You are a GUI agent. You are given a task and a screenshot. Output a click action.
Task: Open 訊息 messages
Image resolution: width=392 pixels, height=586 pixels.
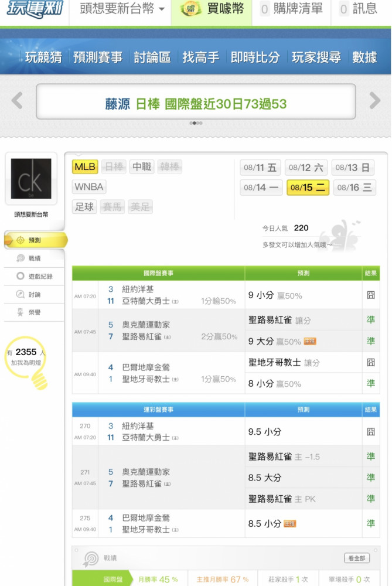coord(359,9)
